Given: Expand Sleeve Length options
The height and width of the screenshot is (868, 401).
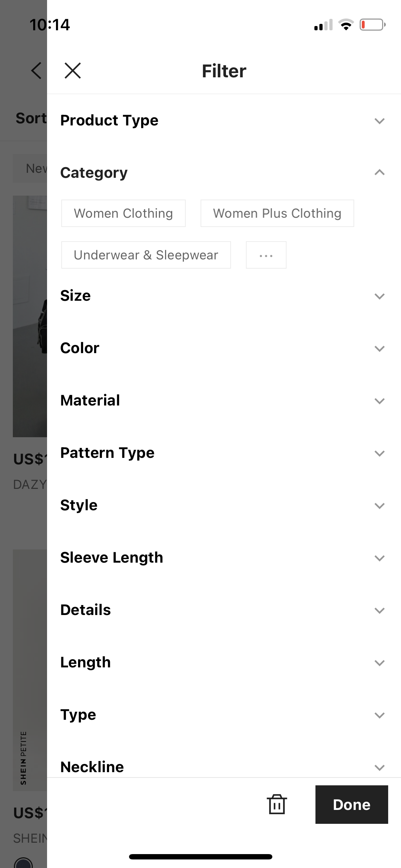Looking at the screenshot, I should (x=379, y=558).
